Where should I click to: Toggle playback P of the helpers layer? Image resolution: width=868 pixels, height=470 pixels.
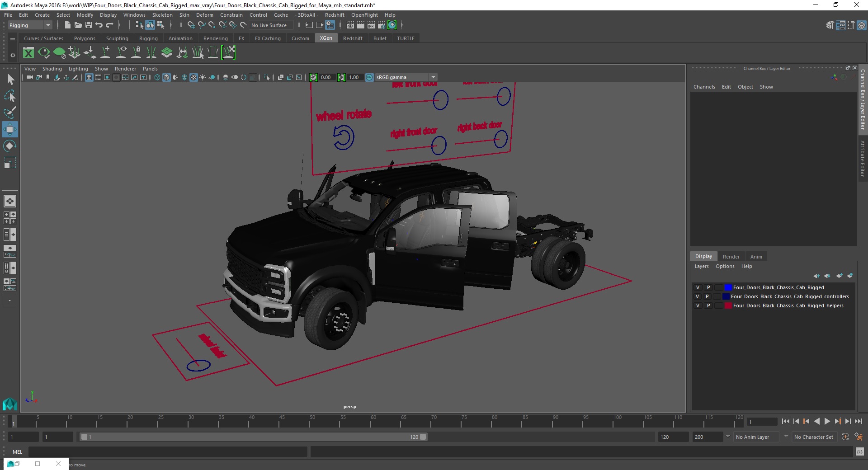tap(708, 305)
